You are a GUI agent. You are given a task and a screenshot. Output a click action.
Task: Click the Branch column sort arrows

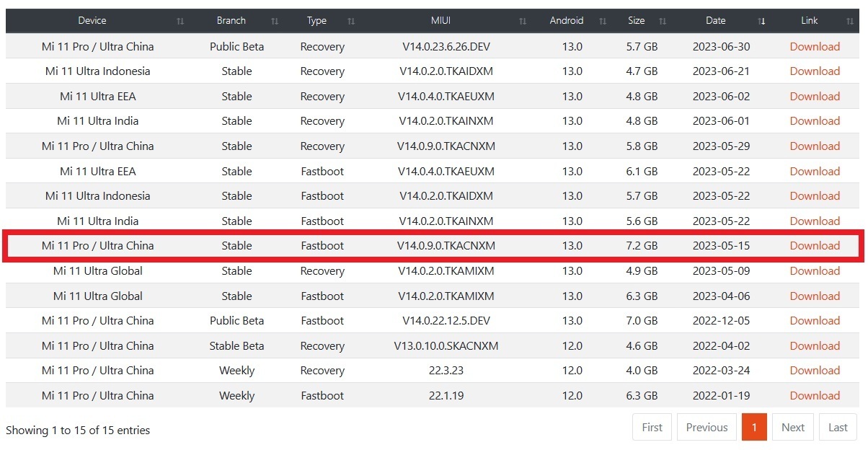point(275,21)
